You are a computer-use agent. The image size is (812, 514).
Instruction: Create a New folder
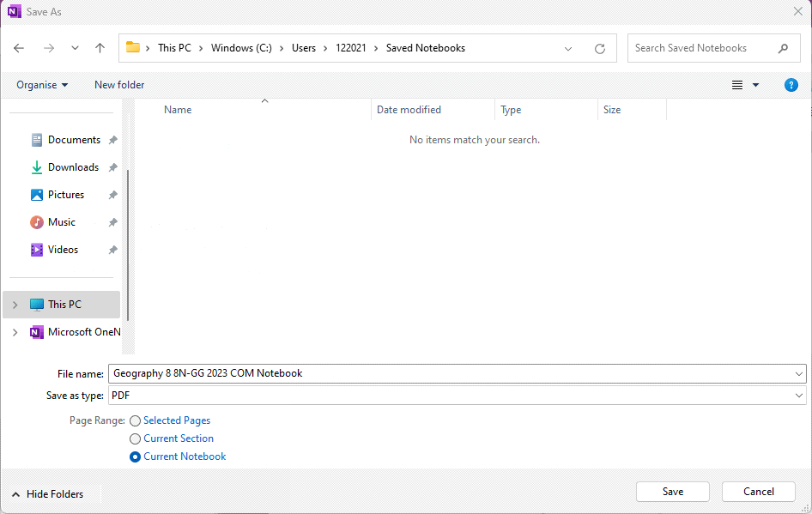tap(119, 85)
